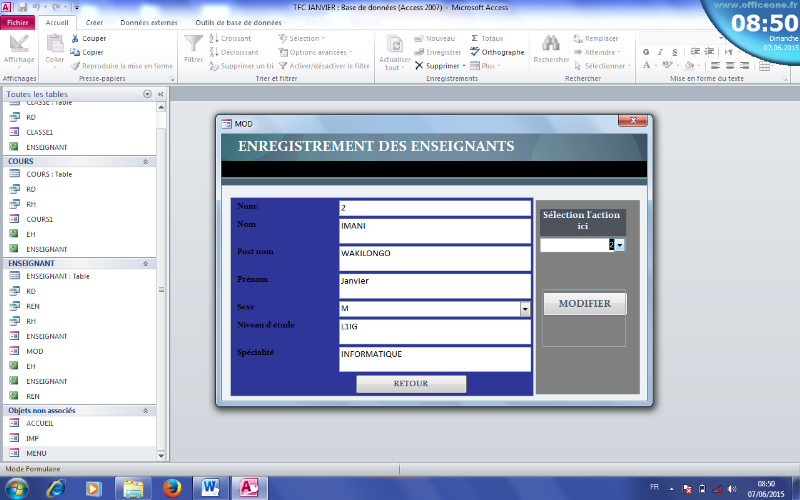Viewport: 800px width, 500px height.
Task: Click the MODIFIER button
Action: click(584, 304)
